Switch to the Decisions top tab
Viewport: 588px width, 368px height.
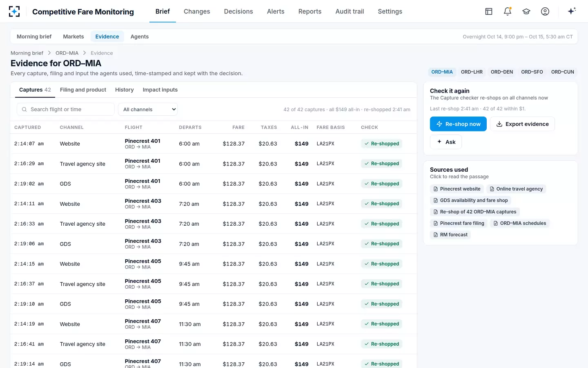tap(238, 11)
